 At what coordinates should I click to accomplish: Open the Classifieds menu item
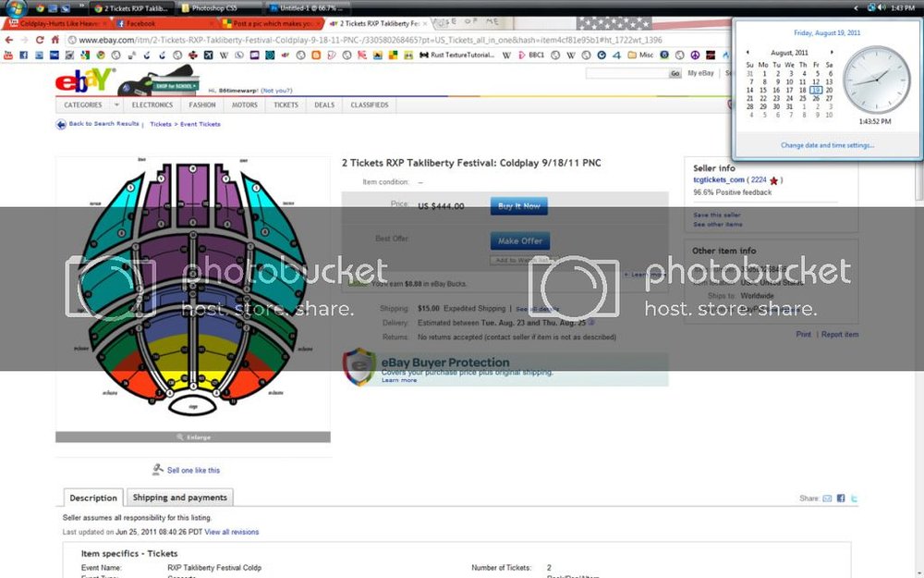point(370,105)
